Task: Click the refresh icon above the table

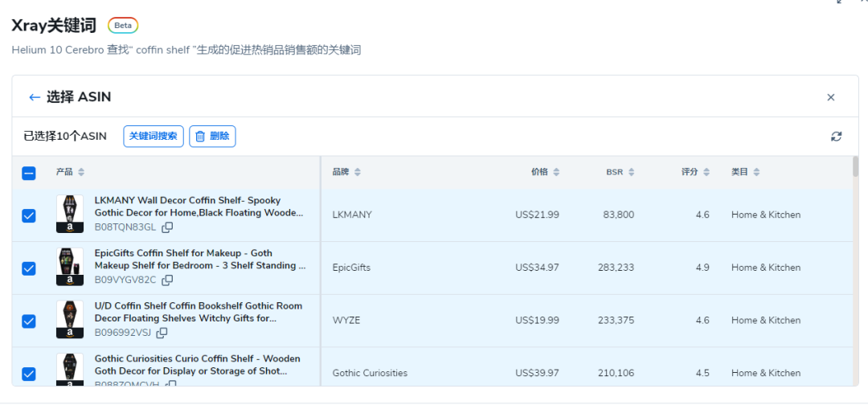Action: tap(836, 137)
